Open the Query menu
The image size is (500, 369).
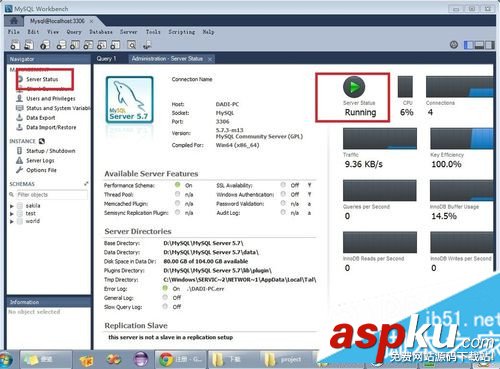pyautogui.click(x=74, y=32)
